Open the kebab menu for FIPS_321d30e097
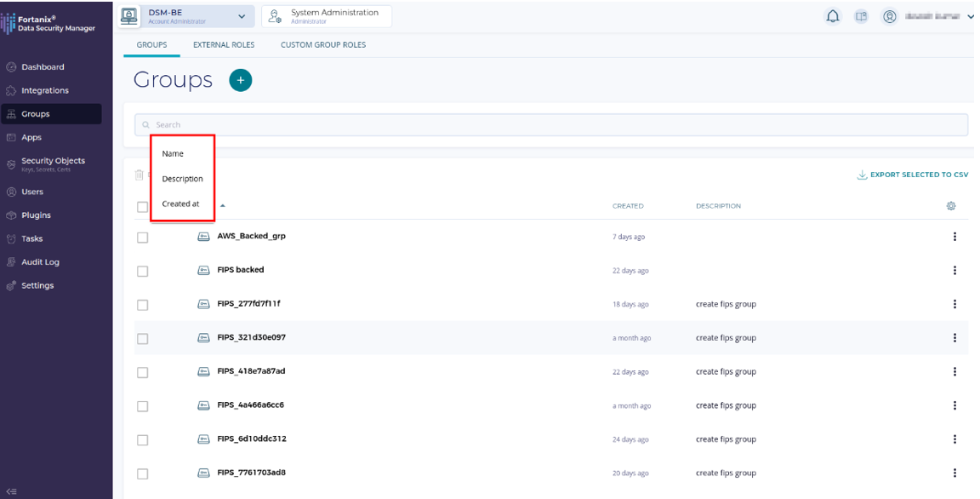 (954, 338)
